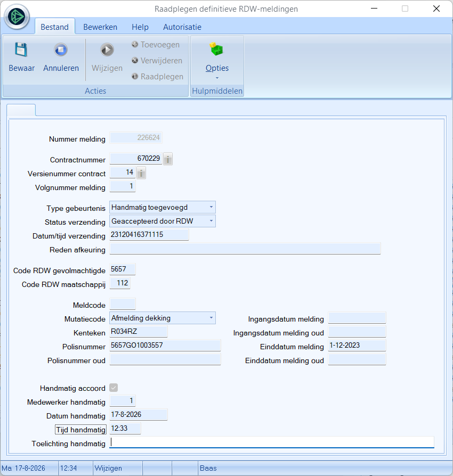This screenshot has width=453, height=476.
Task: Open the Help ribbon tab
Action: click(x=140, y=27)
